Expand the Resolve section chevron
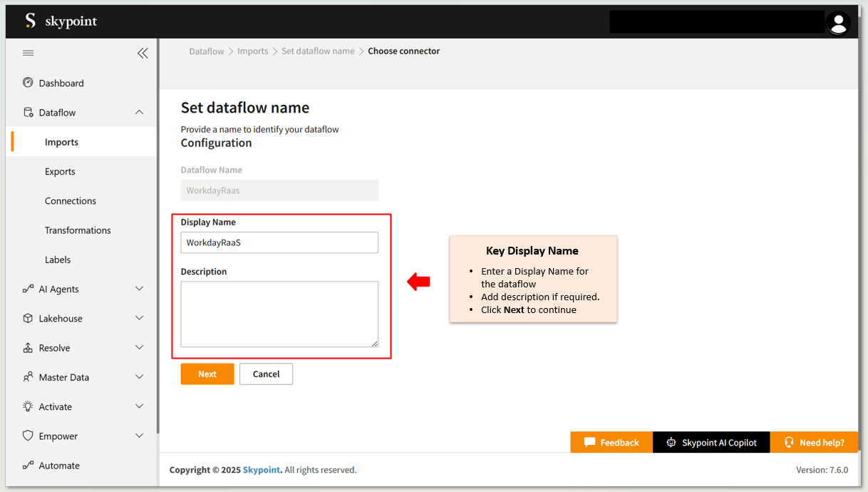The image size is (868, 492). coord(139,348)
